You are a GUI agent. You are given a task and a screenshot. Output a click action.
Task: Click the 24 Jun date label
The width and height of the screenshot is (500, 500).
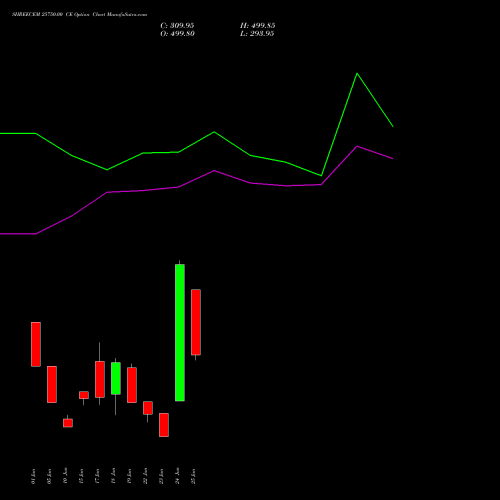click(177, 476)
